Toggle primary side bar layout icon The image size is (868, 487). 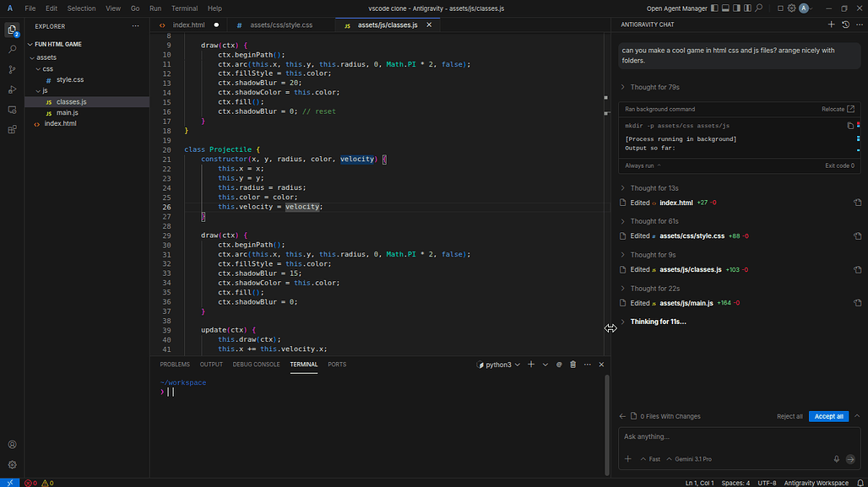coord(714,8)
